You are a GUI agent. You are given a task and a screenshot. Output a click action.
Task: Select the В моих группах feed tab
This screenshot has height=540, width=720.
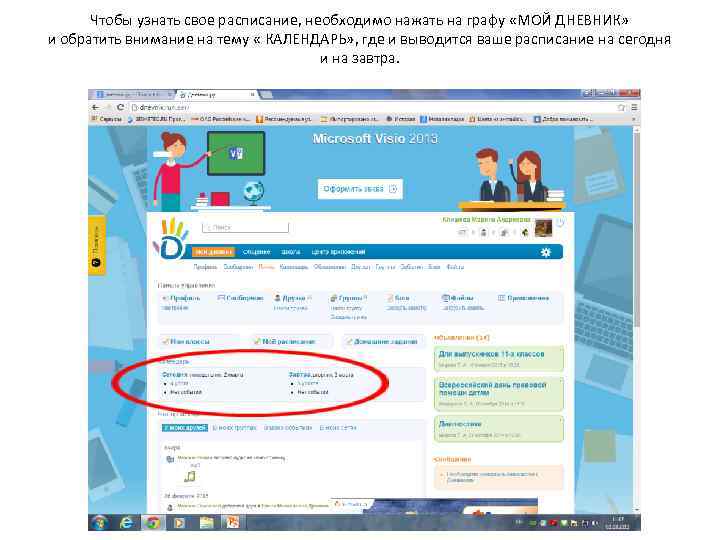pos(234,428)
